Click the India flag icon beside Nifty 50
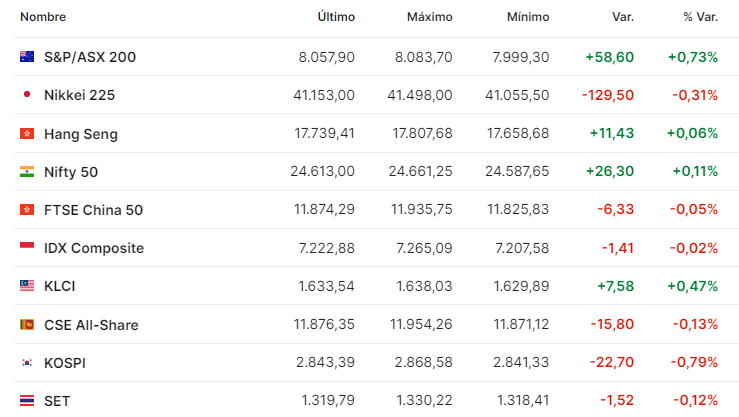This screenshot has width=739, height=417. 27,172
